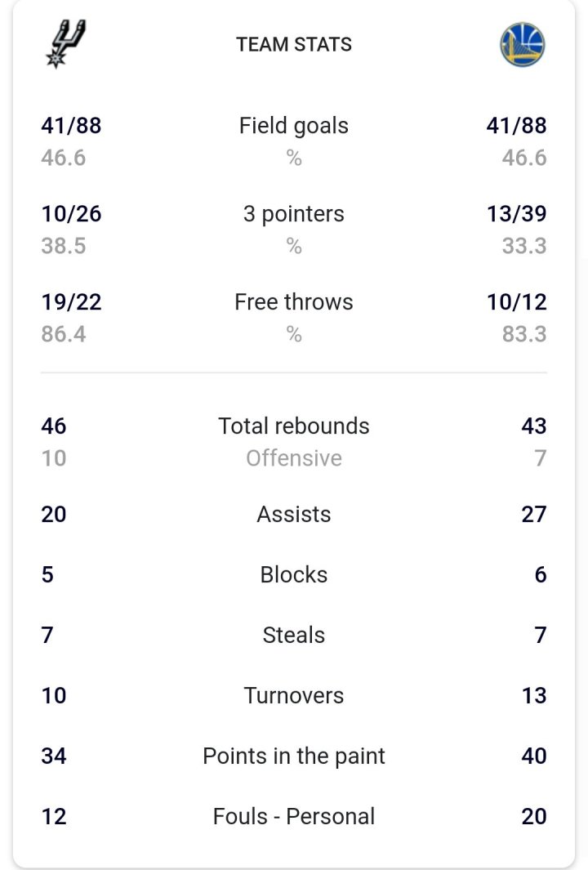Click the Total rebounds label
The image size is (588, 870).
[294, 426]
